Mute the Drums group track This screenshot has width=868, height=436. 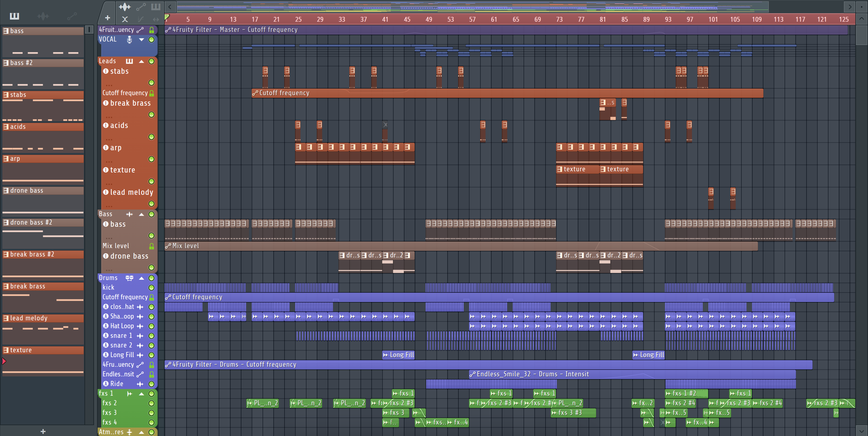pos(152,278)
